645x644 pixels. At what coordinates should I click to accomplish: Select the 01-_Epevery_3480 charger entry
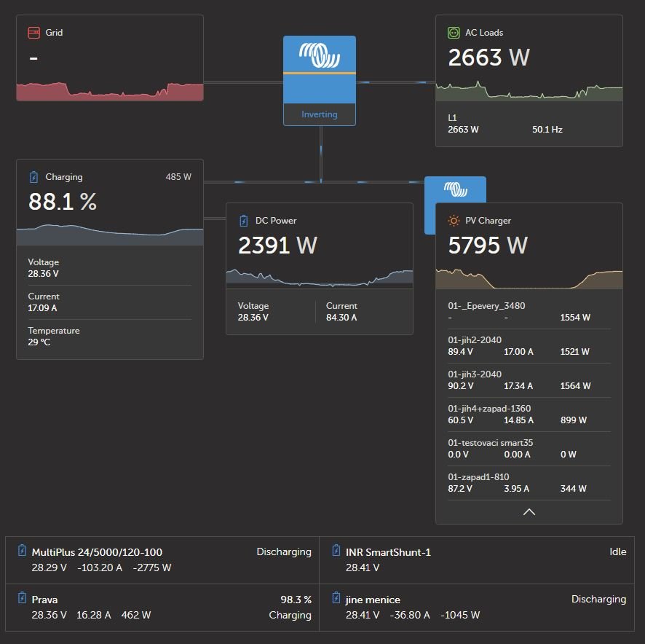click(529, 312)
